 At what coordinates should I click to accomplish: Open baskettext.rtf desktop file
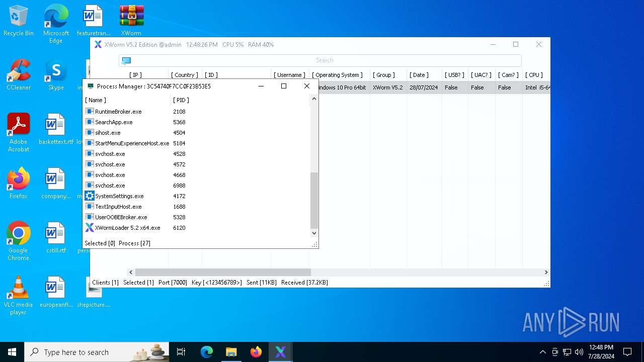[56, 129]
